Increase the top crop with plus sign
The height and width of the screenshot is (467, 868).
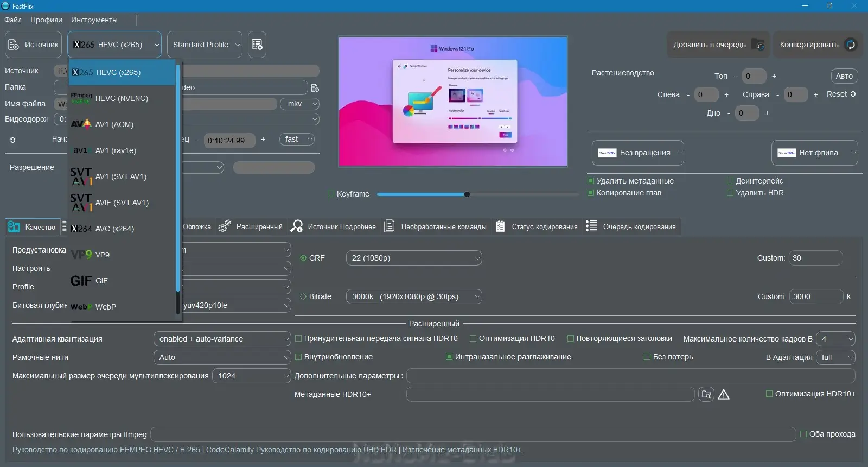tap(774, 77)
